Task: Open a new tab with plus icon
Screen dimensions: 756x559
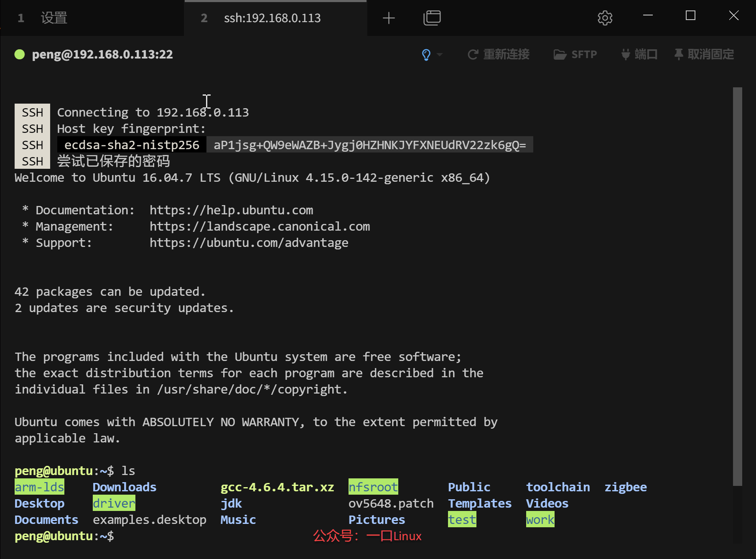Action: pyautogui.click(x=389, y=18)
